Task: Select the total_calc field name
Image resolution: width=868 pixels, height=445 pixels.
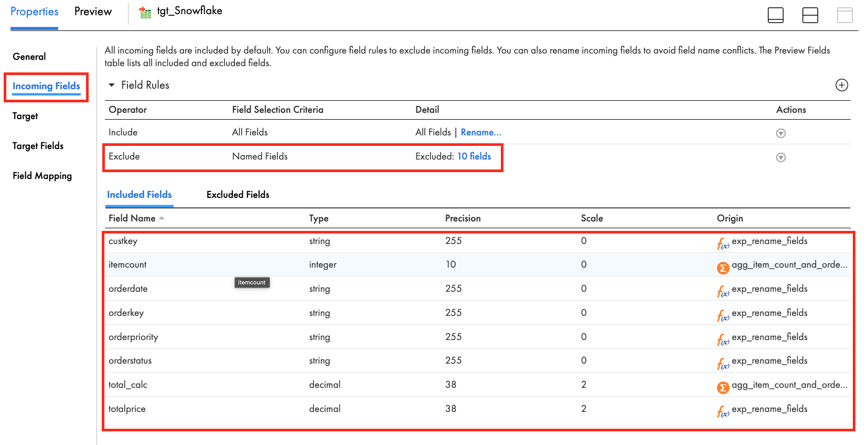Action: pyautogui.click(x=128, y=385)
